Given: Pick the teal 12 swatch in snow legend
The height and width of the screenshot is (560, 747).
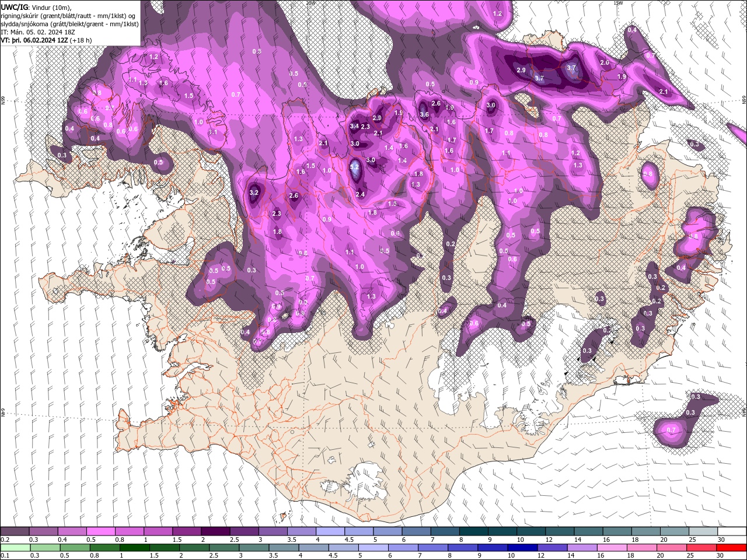Looking at the screenshot, I should (560, 531).
